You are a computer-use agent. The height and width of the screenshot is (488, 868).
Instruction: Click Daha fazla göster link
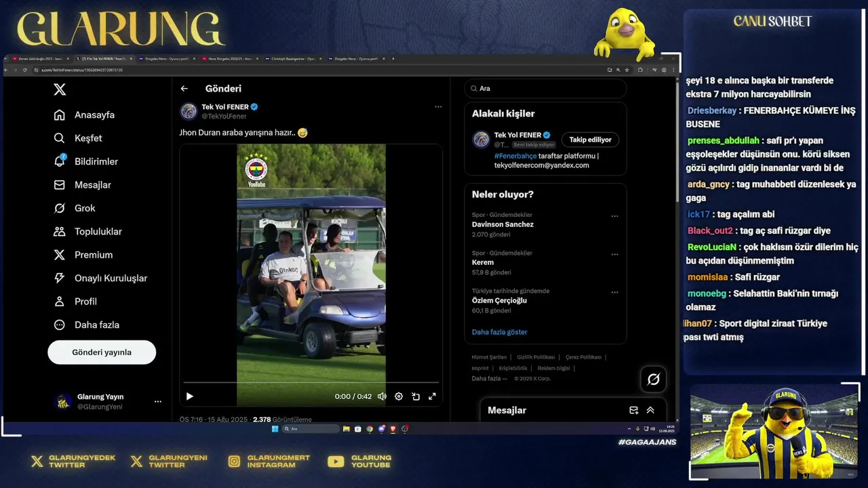499,332
